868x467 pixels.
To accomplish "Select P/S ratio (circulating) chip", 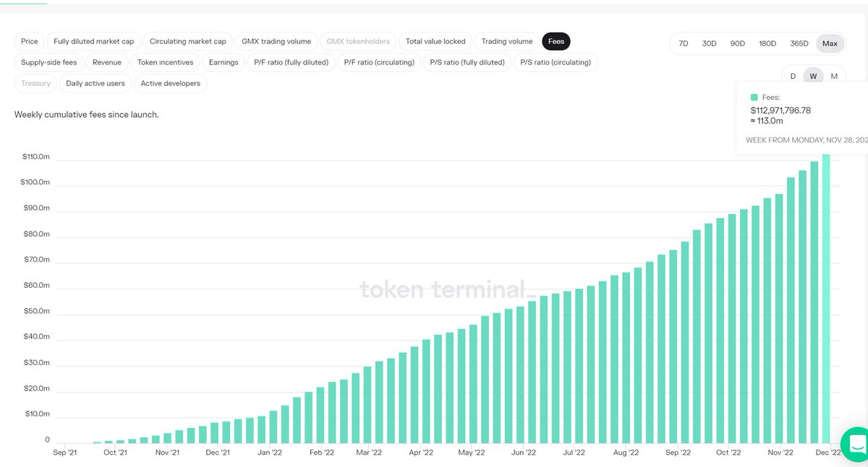I will [556, 62].
